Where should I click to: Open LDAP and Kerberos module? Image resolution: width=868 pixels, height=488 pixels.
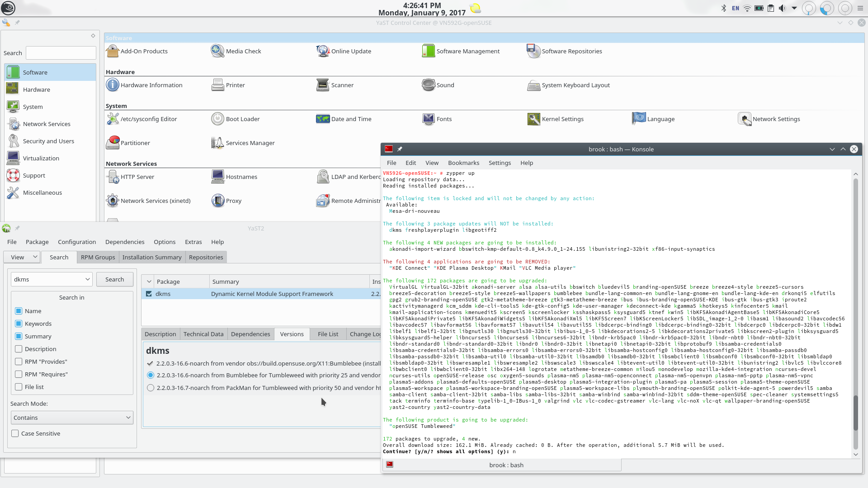coord(348,177)
